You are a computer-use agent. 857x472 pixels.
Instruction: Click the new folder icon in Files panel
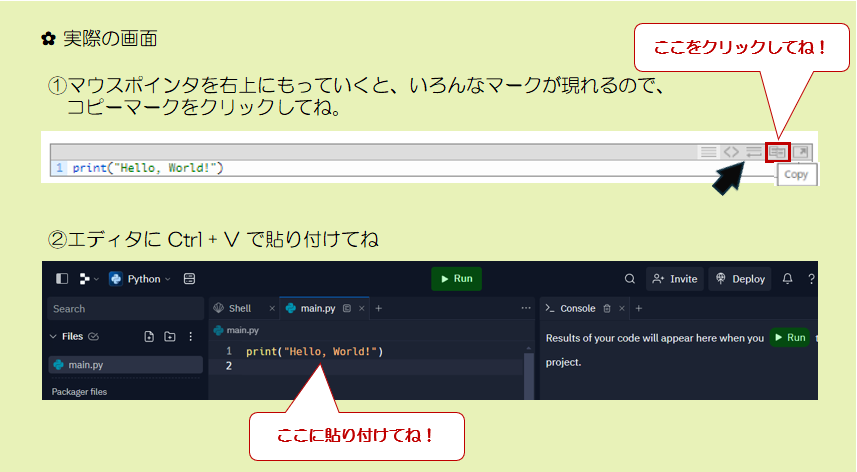(x=169, y=337)
